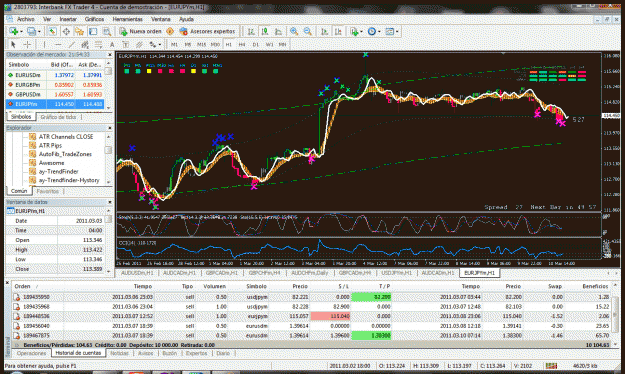This screenshot has height=374, width=625.
Task: Select order 189448536 row
Action: pyautogui.click(x=311, y=316)
